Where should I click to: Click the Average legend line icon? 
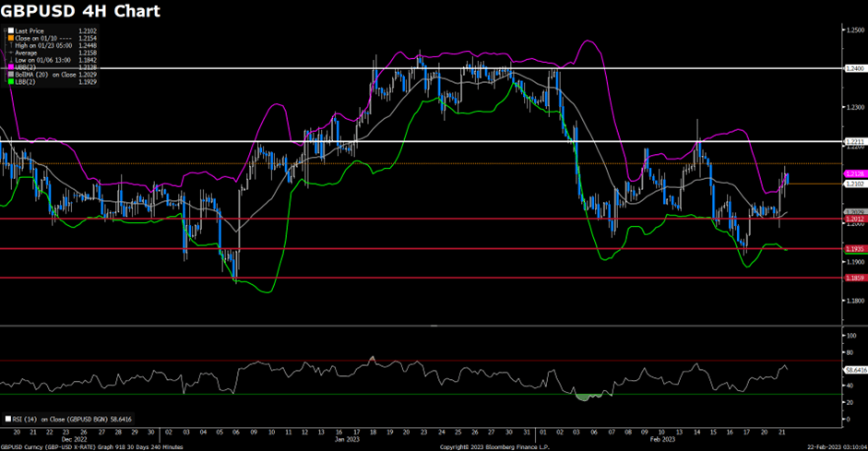point(9,53)
